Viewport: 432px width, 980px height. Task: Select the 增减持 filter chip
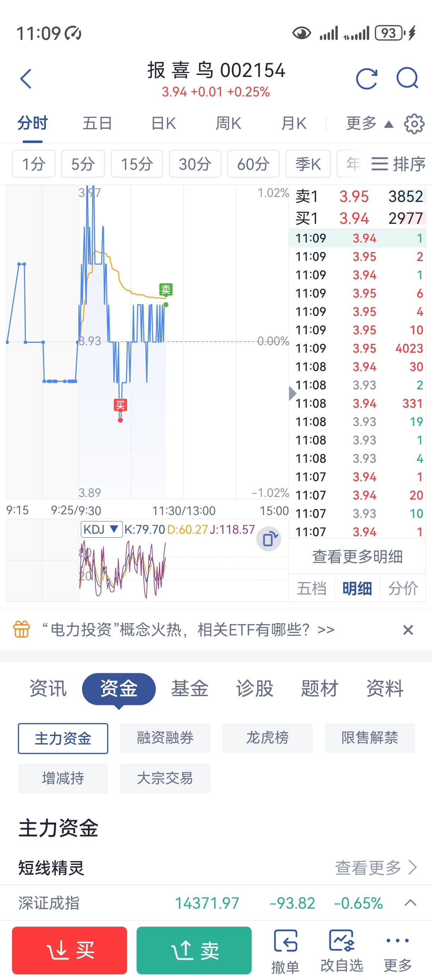click(63, 778)
